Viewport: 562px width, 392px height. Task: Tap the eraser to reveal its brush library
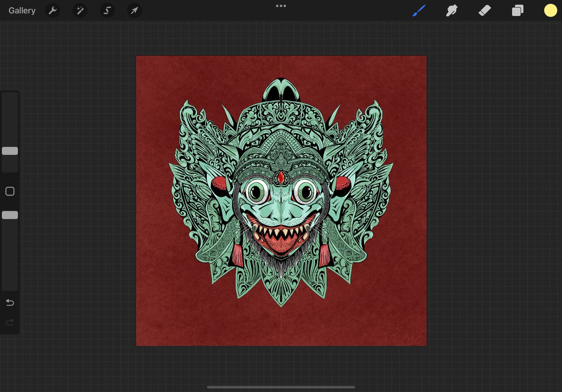pyautogui.click(x=484, y=10)
